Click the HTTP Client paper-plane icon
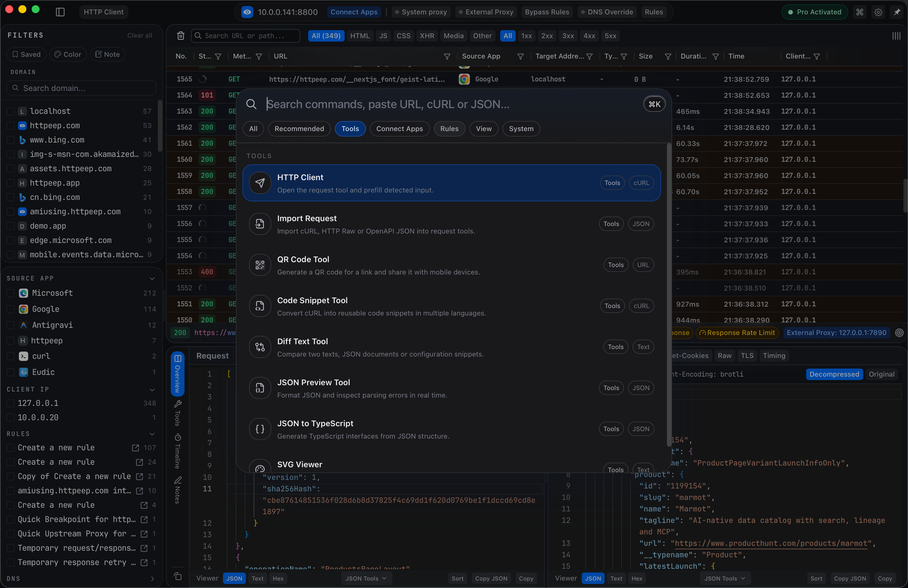Image resolution: width=908 pixels, height=588 pixels. tap(260, 183)
